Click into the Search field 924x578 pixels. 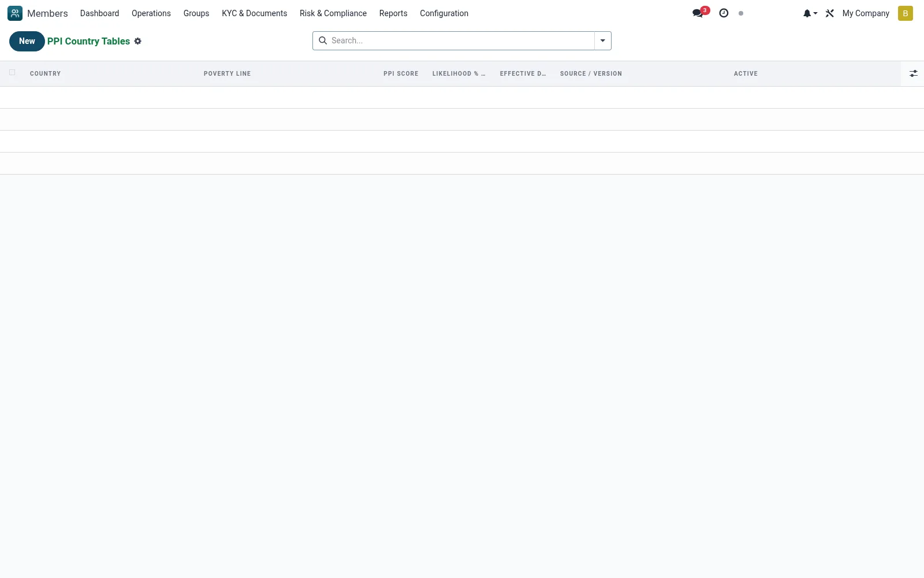point(461,40)
